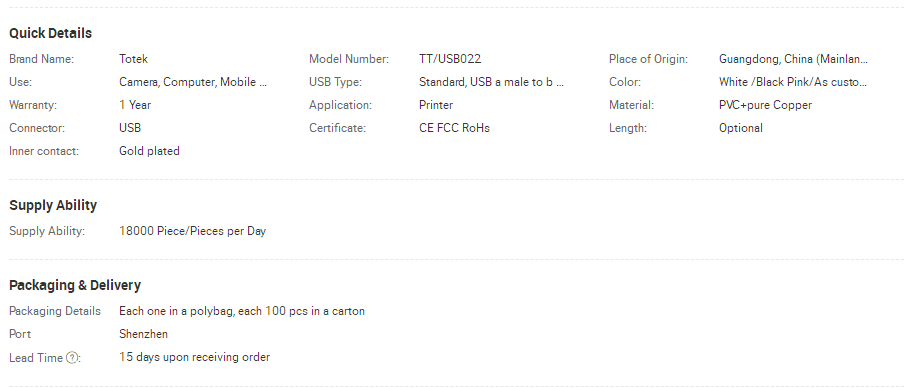
Task: Select the Brand Name value Totek
Action: [x=133, y=59]
